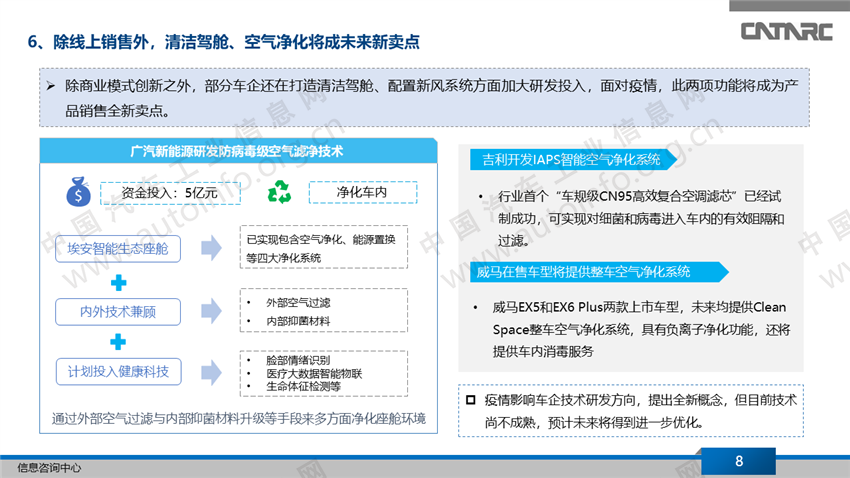The image size is (850, 478).
Task: Click bullet text 医疗大数据智能物联
Action: coord(314,373)
